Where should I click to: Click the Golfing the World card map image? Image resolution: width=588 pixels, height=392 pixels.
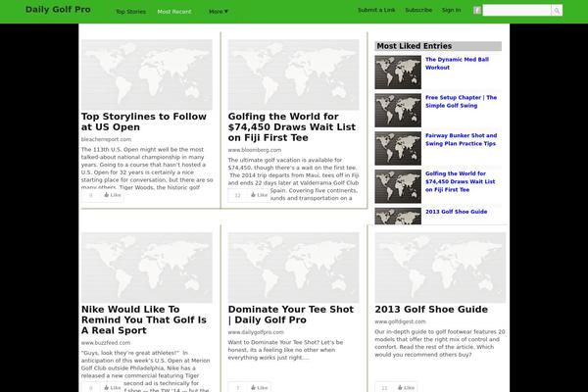point(294,74)
